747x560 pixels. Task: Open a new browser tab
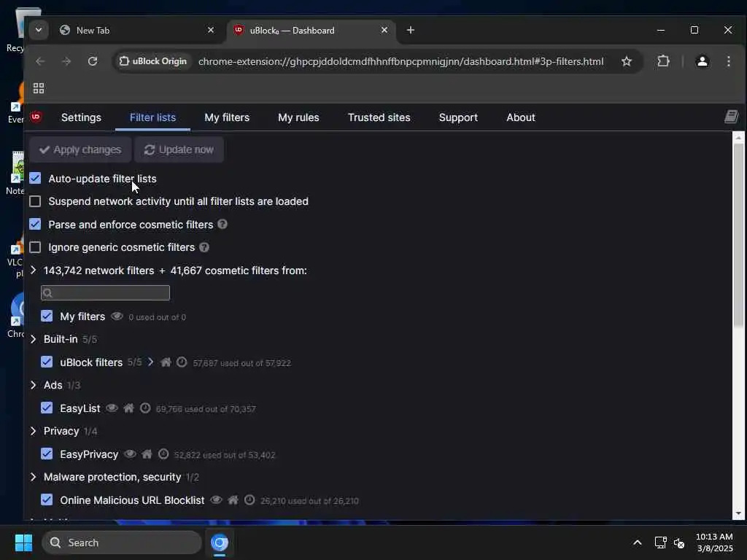pos(410,30)
